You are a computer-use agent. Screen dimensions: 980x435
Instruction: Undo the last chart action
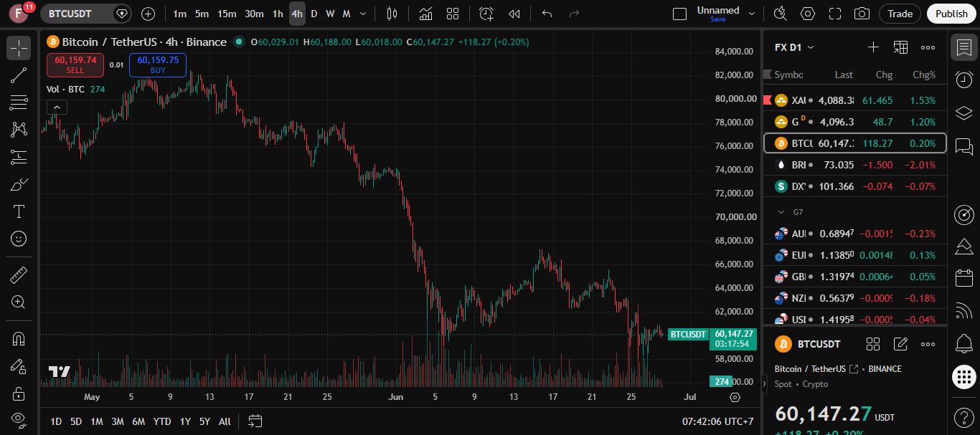[547, 14]
